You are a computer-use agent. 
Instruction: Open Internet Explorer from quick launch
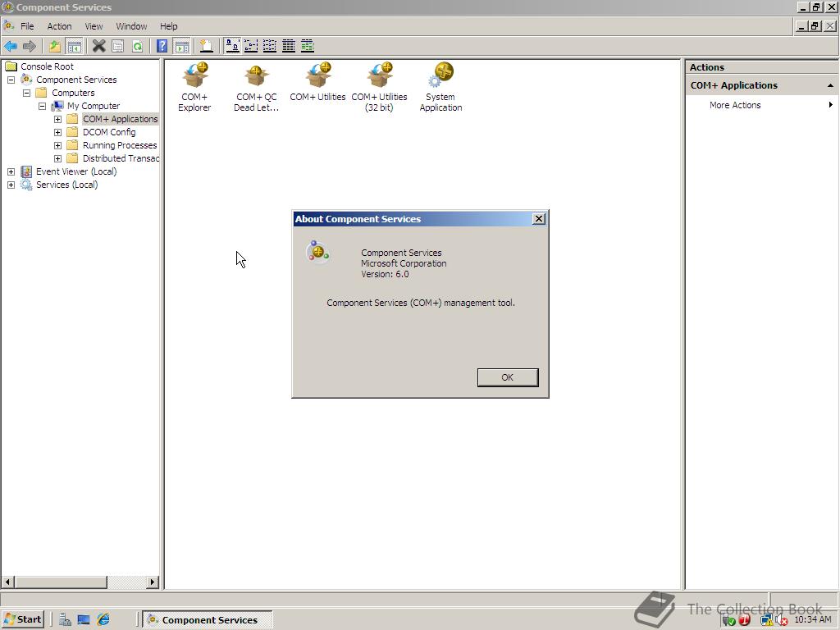(103, 620)
